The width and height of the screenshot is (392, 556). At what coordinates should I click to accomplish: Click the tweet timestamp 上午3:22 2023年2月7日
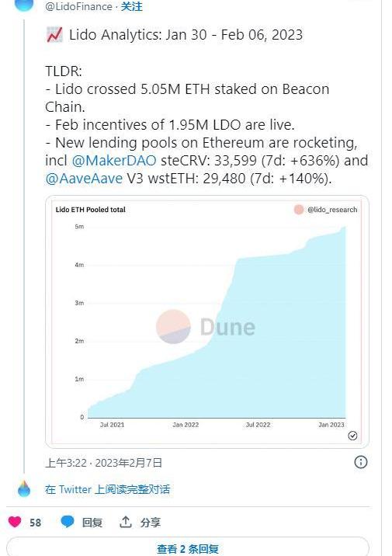point(103,463)
